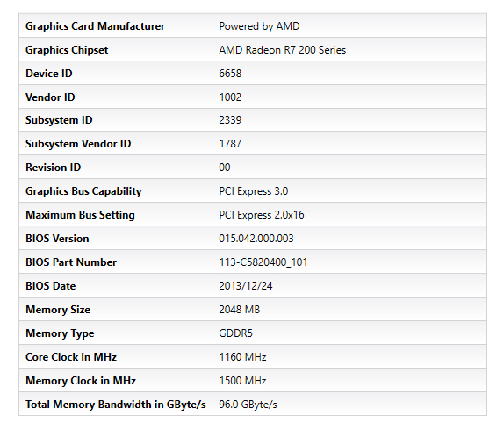This screenshot has width=504, height=423.
Task: Select the Subsystem ID label
Action: tap(59, 120)
